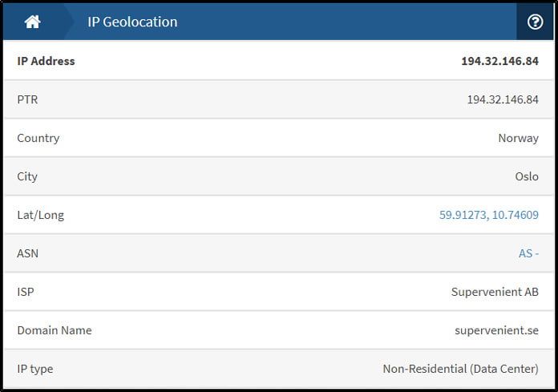This screenshot has height=392, width=558.
Task: Open the Lat/Long coordinates link 59.91273, 10.74609
Action: (488, 215)
